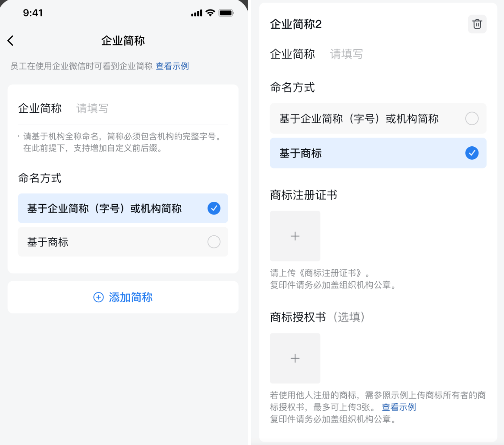
Task: Select 基于商标 radio in left card
Action: 214,242
